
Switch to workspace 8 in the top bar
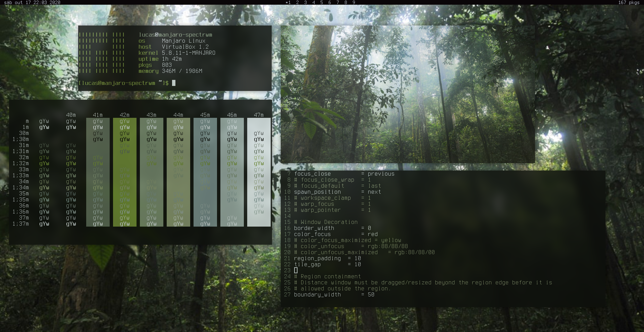click(x=346, y=2)
